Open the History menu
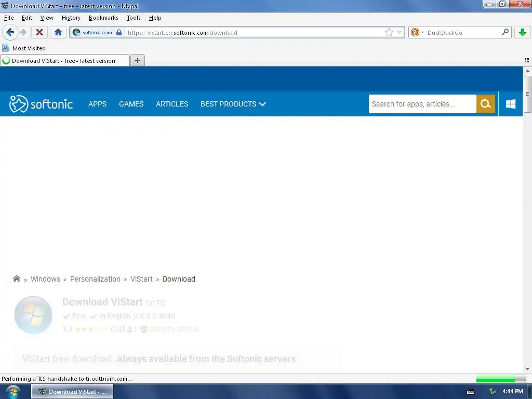The height and width of the screenshot is (399, 532). pyautogui.click(x=71, y=18)
